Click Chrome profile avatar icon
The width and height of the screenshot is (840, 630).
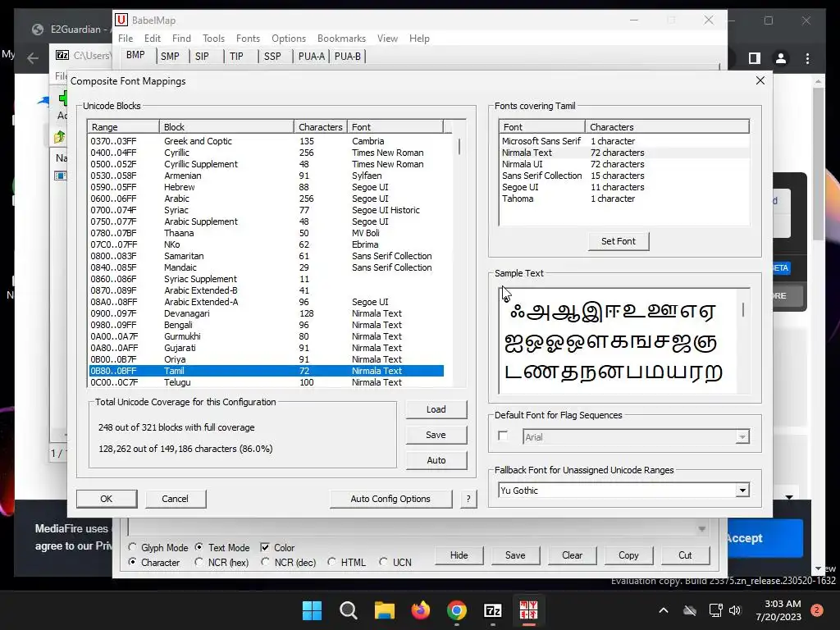781,58
